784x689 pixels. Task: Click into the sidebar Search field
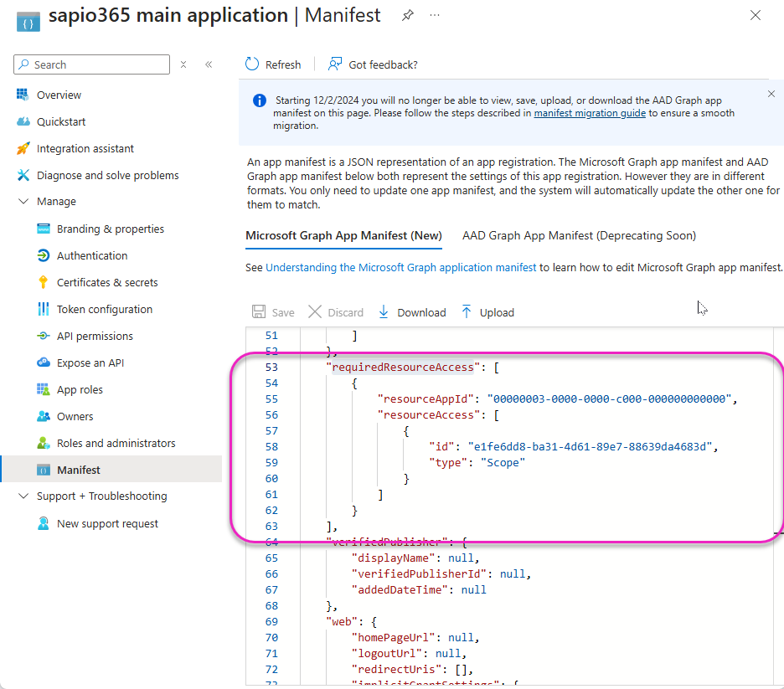[x=99, y=64]
